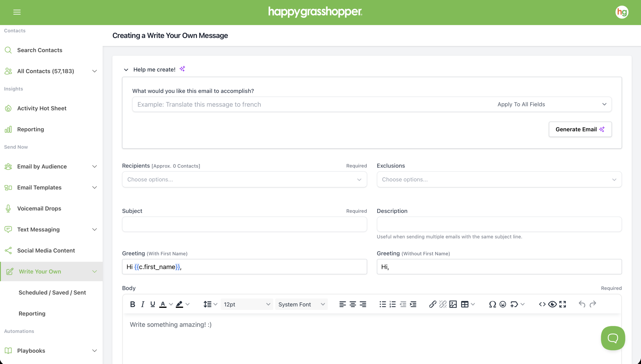Open the table options dropdown arrow
The height and width of the screenshot is (364, 641).
point(473,304)
